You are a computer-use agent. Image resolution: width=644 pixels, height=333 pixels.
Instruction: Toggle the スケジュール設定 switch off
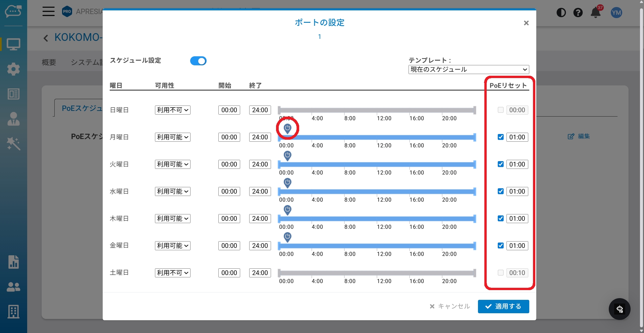click(x=198, y=61)
